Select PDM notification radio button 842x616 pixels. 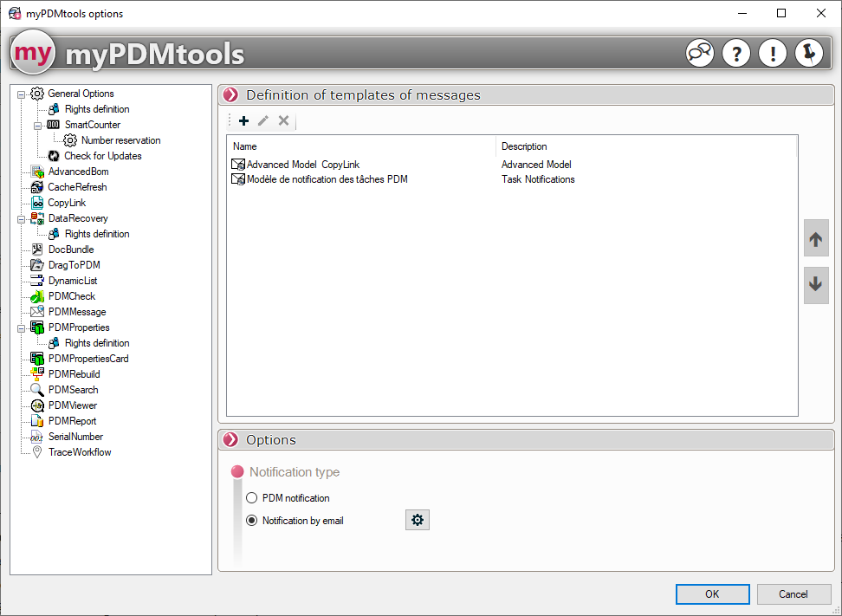252,498
